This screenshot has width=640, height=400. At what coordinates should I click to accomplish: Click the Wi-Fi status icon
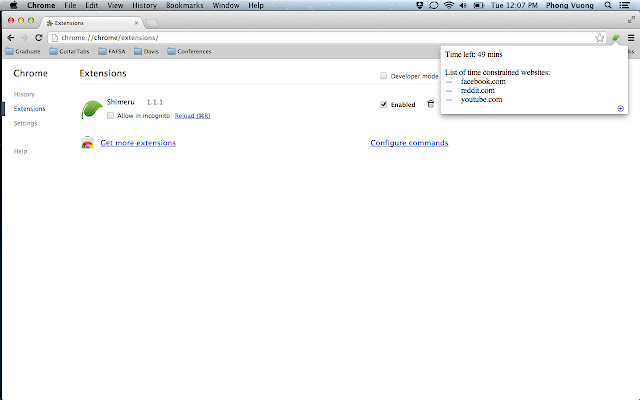449,5
